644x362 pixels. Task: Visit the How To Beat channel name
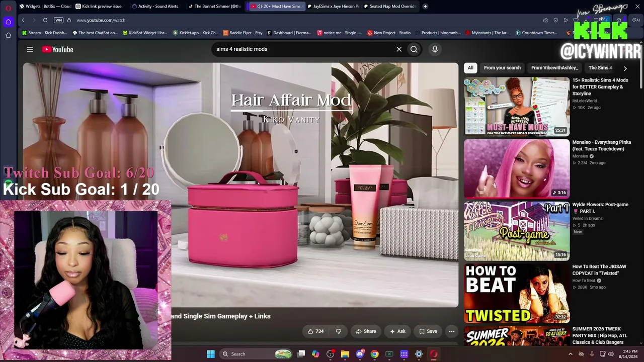coord(584,281)
